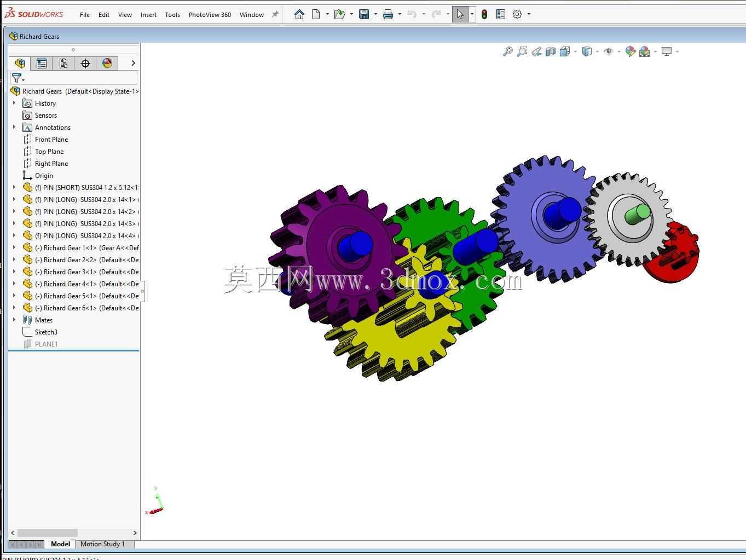Switch to FeatureManager design tree tab
The width and height of the screenshot is (746, 560).
20,63
